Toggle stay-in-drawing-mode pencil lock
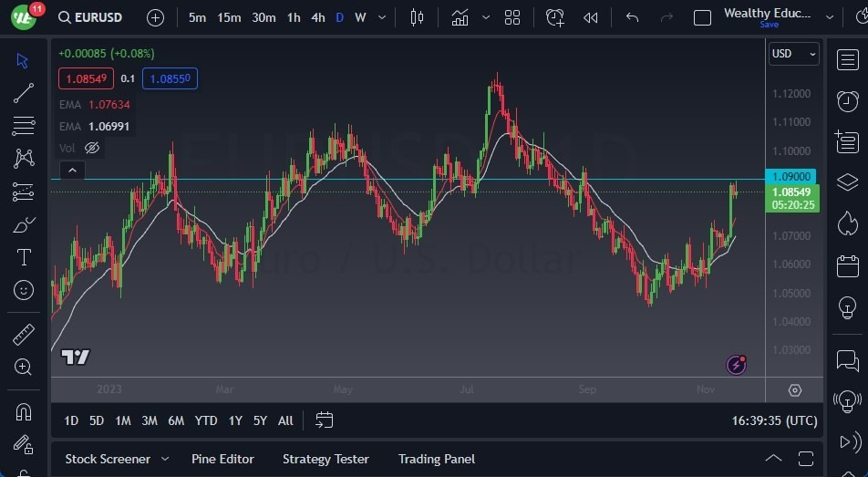868x477 pixels. 24,444
